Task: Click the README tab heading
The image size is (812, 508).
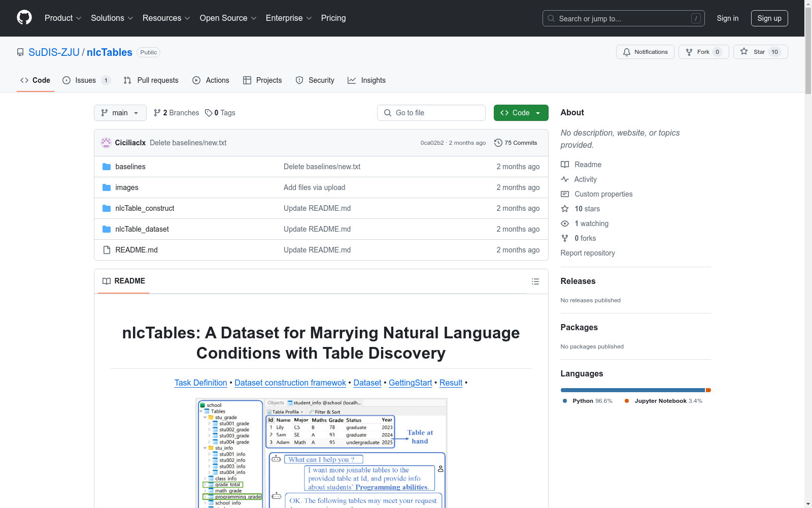Action: click(124, 281)
